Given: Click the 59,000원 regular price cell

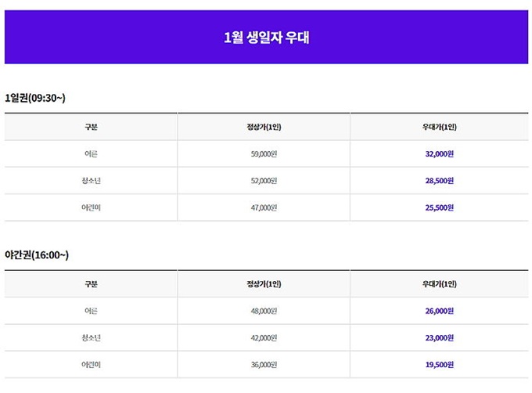Looking at the screenshot, I should click(264, 153).
